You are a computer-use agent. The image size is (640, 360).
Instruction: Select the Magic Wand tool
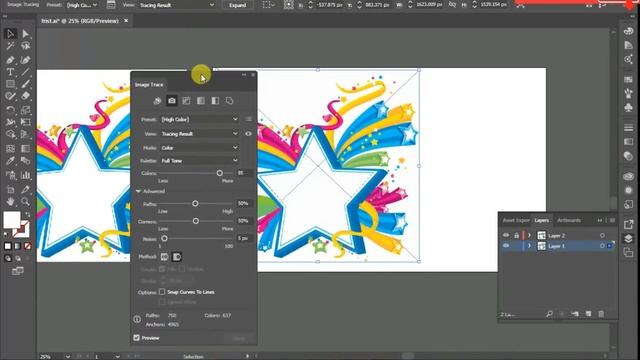10,46
